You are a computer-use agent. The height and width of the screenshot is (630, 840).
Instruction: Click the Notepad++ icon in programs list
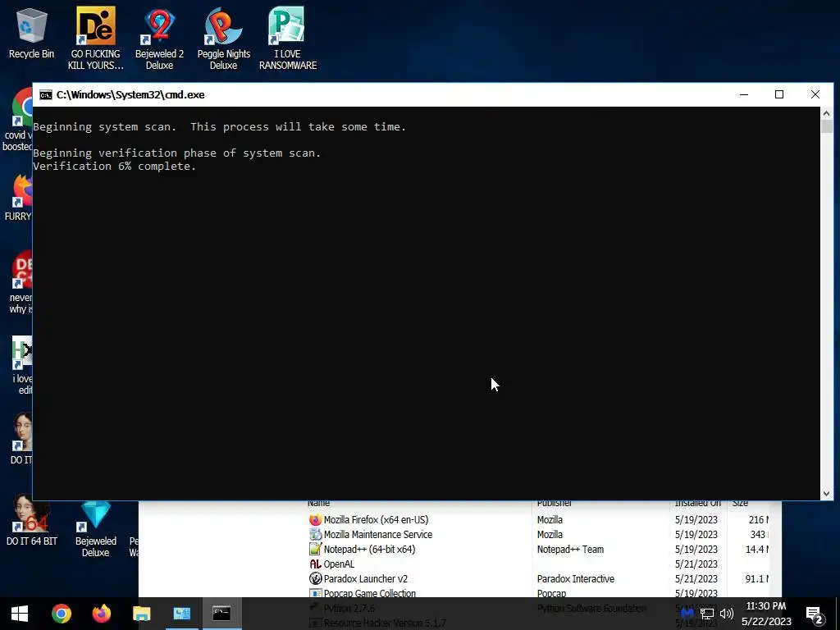316,549
